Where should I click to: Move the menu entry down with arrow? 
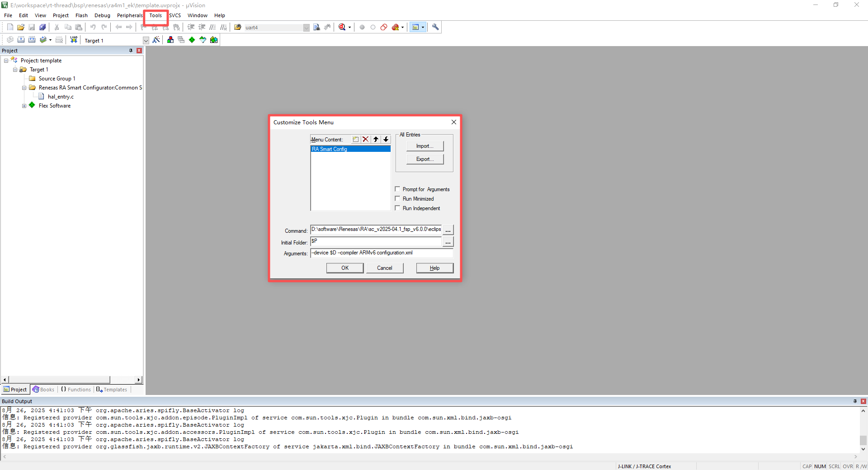pos(386,140)
